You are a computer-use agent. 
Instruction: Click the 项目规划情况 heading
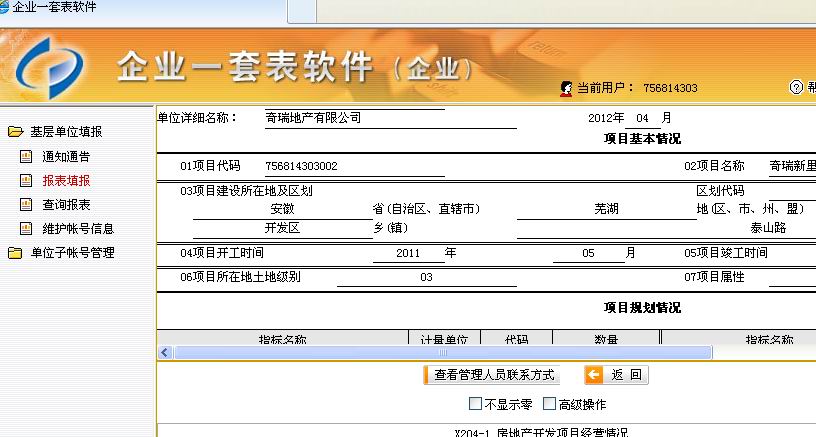[x=642, y=307]
